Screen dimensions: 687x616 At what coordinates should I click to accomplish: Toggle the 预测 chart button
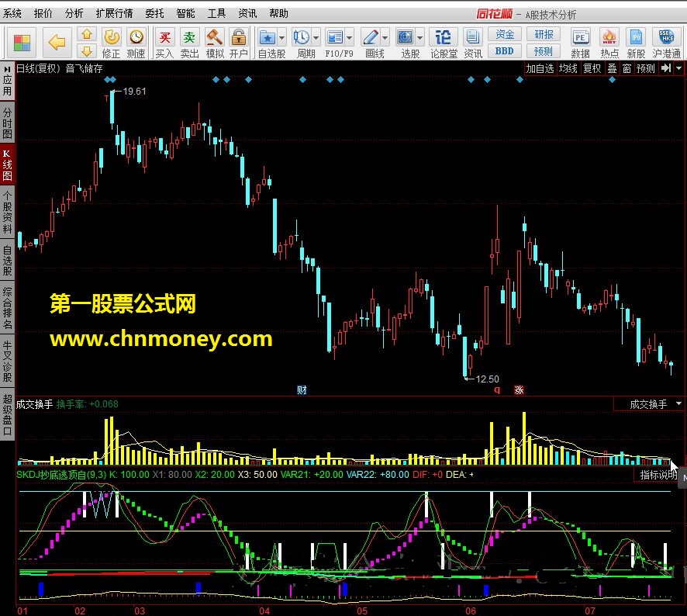646,68
